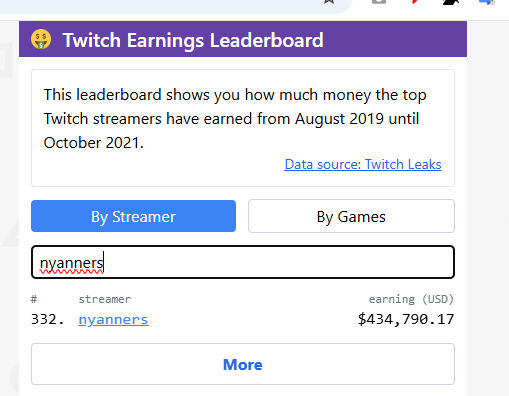
Task: Click the earning (USD) column header
Action: (411, 299)
